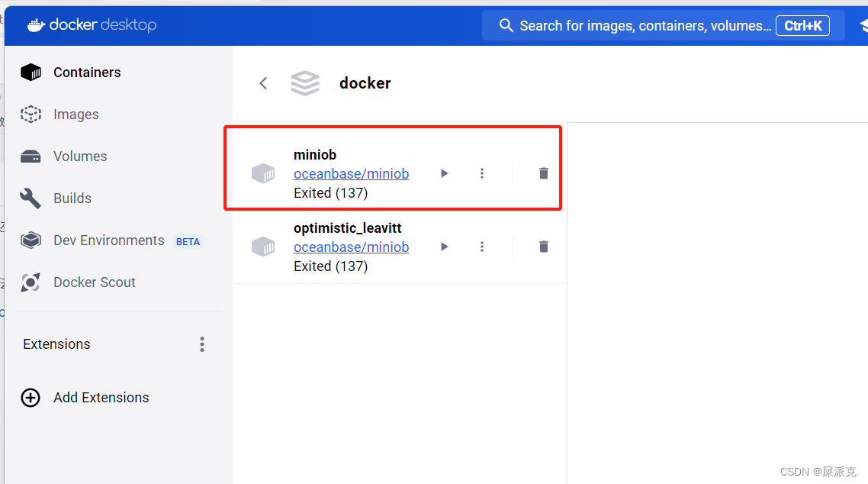Click the Add Extensions label
Viewport: 868px width, 484px height.
click(x=101, y=398)
